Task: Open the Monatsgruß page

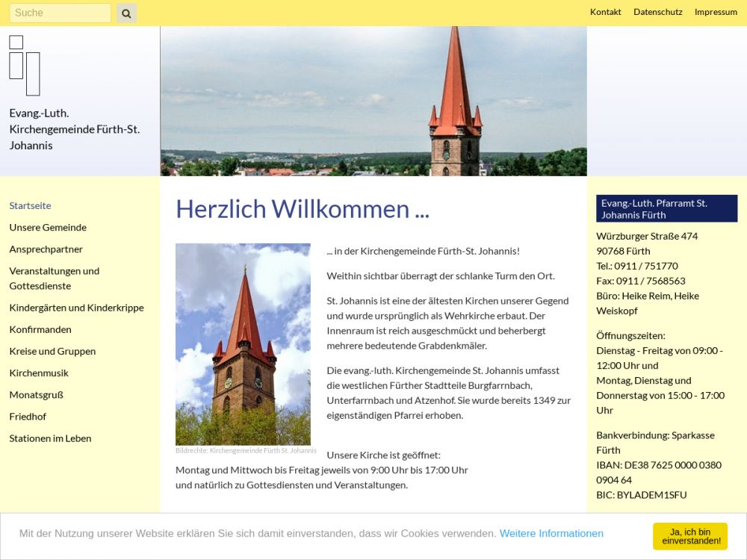Action: click(36, 394)
